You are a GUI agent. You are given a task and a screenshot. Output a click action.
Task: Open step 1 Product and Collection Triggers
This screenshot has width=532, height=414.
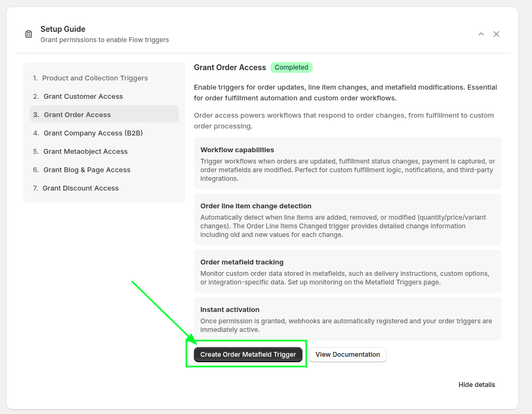coord(95,78)
